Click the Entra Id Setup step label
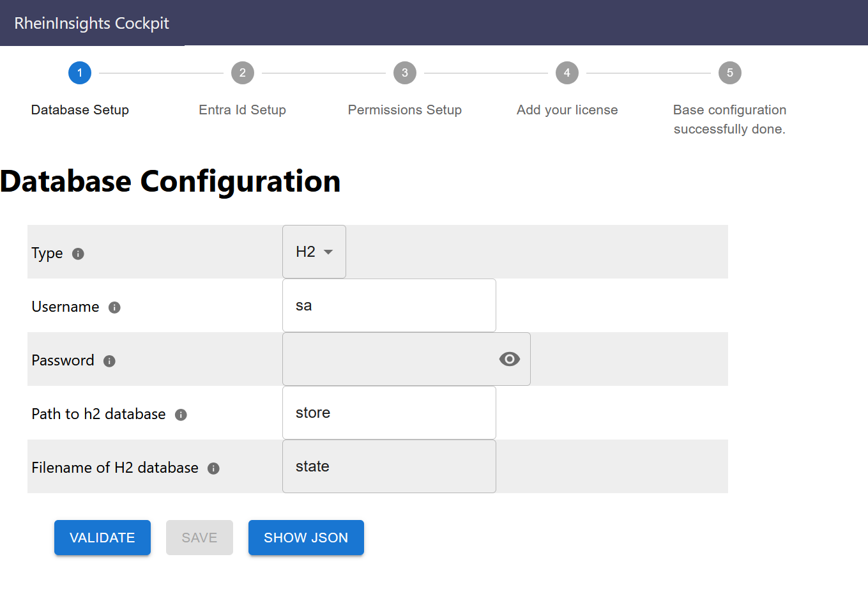Viewport: 868px width, 589px height. (243, 110)
